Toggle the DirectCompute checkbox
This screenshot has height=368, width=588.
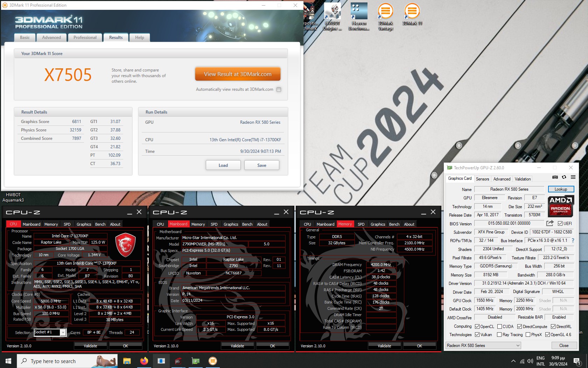click(x=519, y=326)
